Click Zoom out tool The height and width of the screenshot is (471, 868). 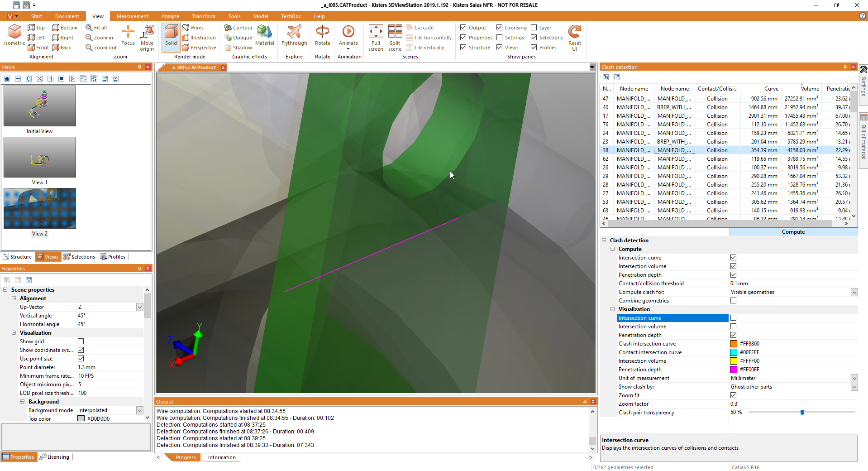pos(101,48)
